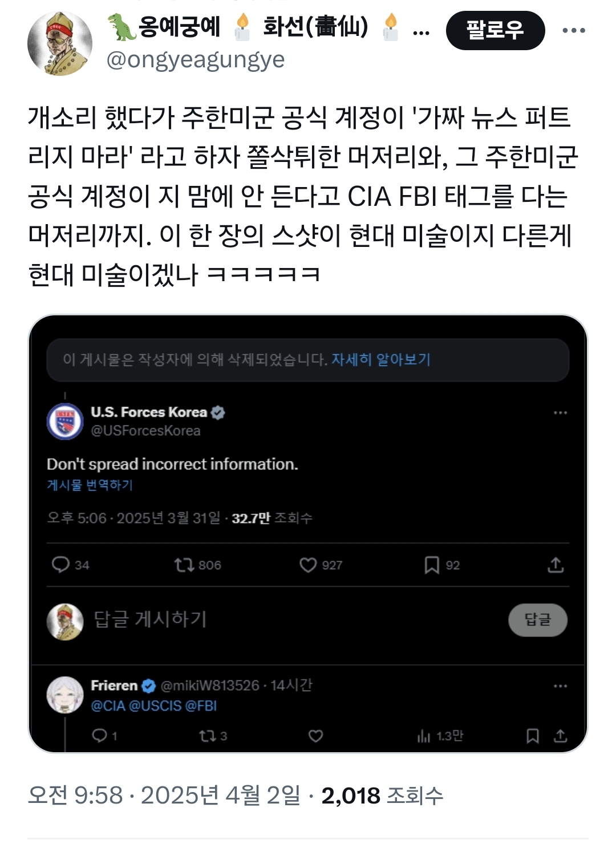Translate the post via 게시물 번역하기
The image size is (616, 844).
pyautogui.click(x=90, y=485)
